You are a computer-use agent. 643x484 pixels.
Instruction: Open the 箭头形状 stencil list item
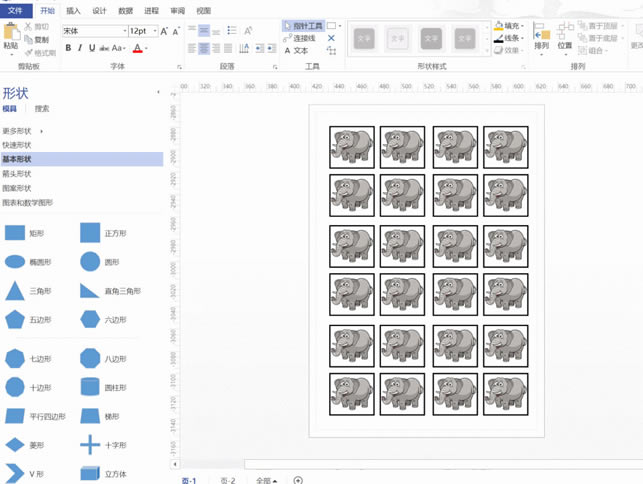coord(16,173)
